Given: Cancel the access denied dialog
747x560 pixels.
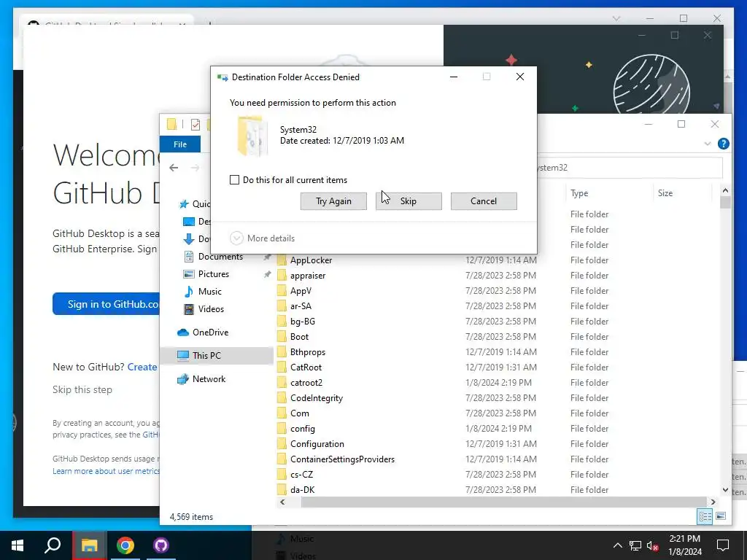Looking at the screenshot, I should (484, 201).
